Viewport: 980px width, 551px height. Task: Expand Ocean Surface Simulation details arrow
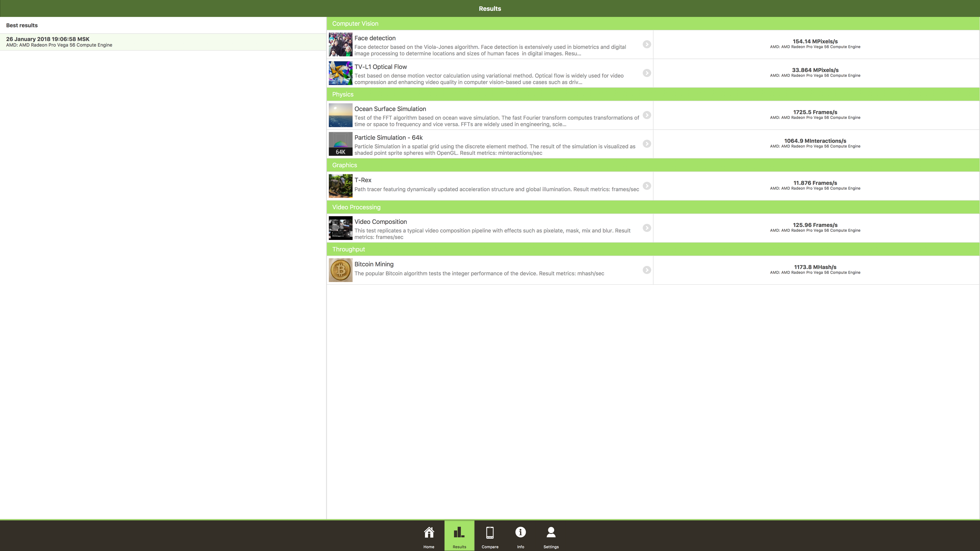pos(647,115)
